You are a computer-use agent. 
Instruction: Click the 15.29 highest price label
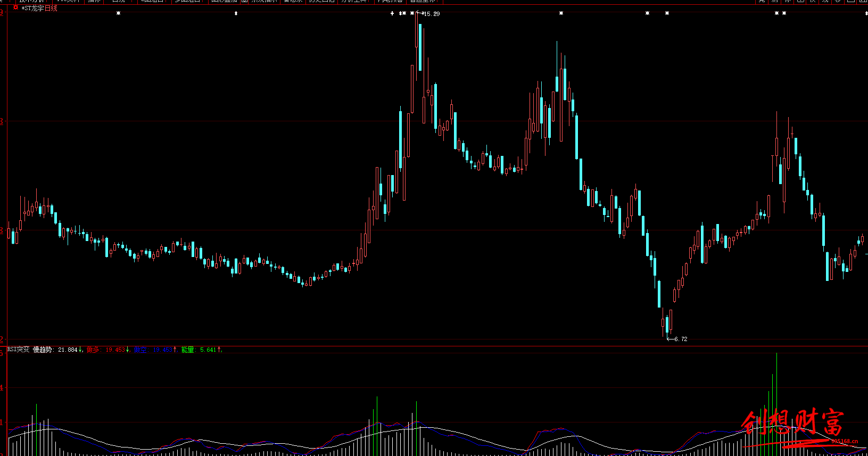[432, 14]
